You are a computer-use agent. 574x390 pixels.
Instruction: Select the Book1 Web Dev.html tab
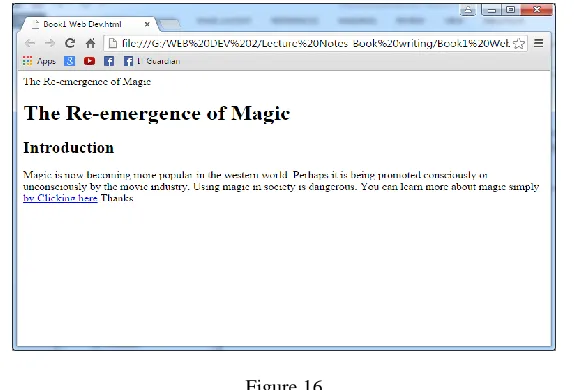pyautogui.click(x=89, y=24)
